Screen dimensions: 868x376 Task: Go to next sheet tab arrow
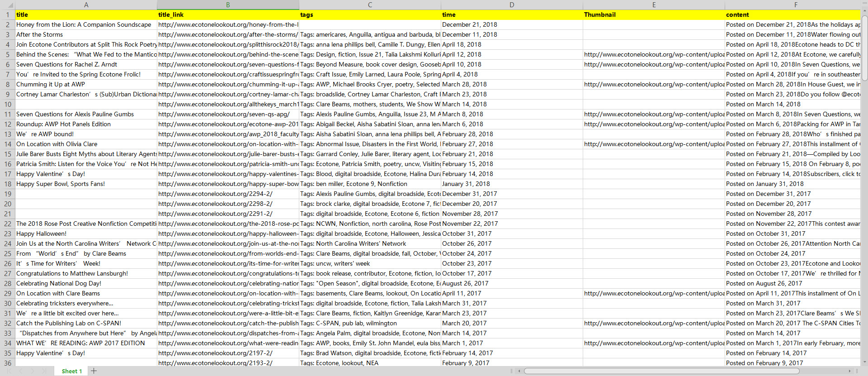pyautogui.click(x=32, y=371)
